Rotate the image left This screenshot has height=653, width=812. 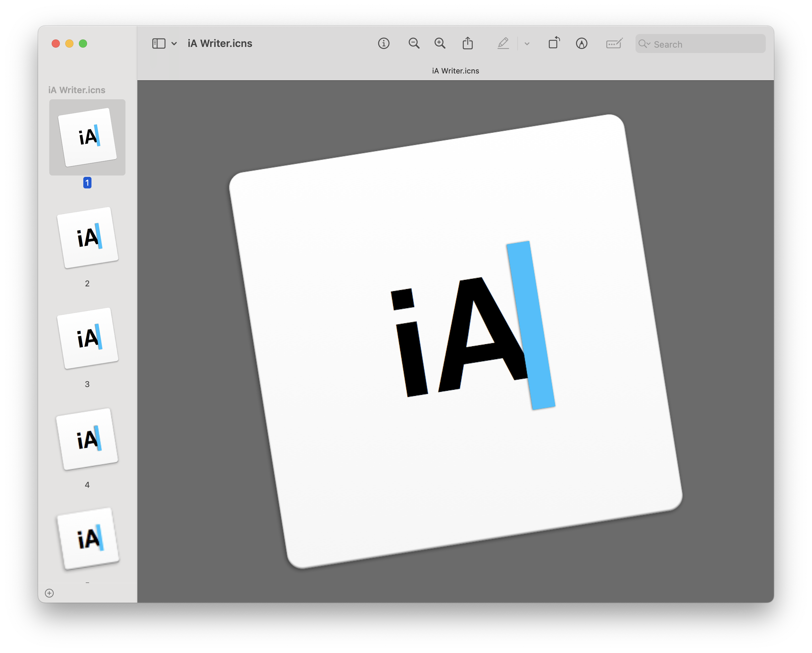click(x=554, y=43)
